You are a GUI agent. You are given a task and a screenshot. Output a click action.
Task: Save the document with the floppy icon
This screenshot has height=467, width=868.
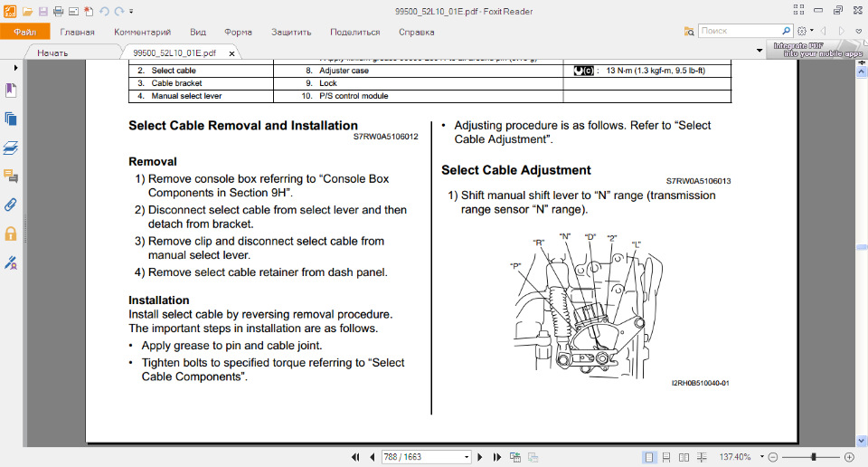tap(43, 11)
